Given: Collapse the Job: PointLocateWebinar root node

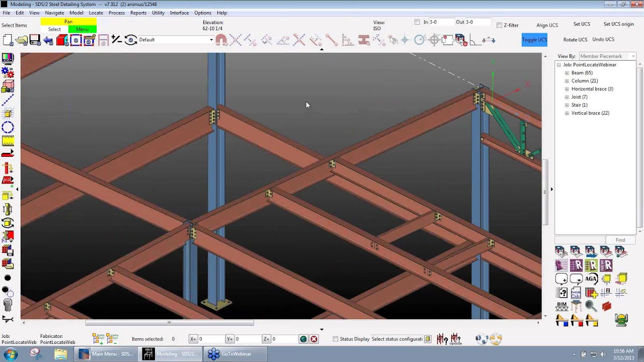Looking at the screenshot, I should pos(559,65).
